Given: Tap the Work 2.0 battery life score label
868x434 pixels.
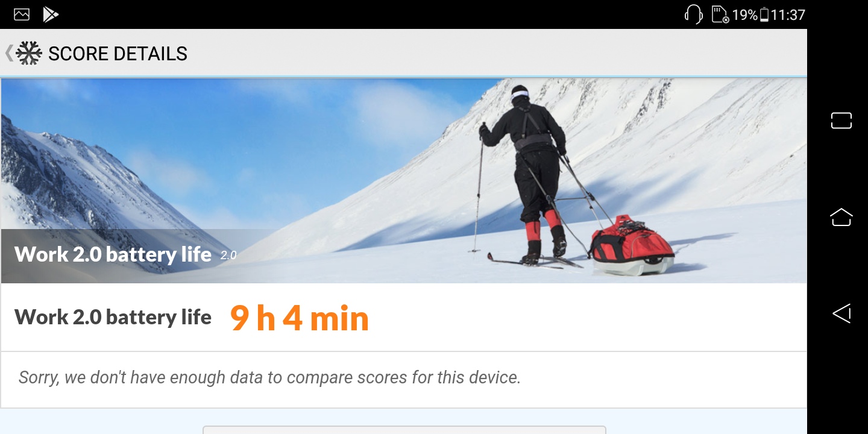Looking at the screenshot, I should coord(113,317).
